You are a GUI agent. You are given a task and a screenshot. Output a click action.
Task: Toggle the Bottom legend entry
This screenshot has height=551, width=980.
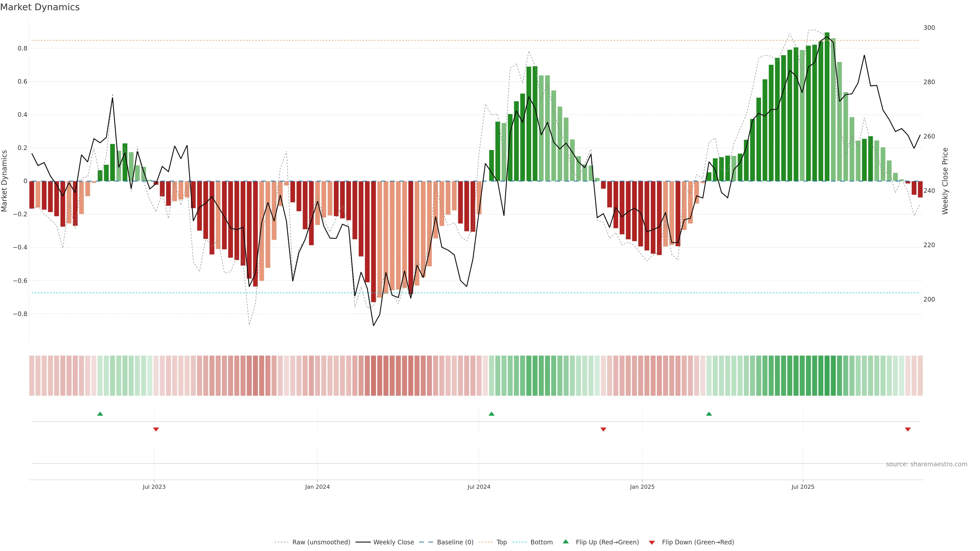pos(541,542)
